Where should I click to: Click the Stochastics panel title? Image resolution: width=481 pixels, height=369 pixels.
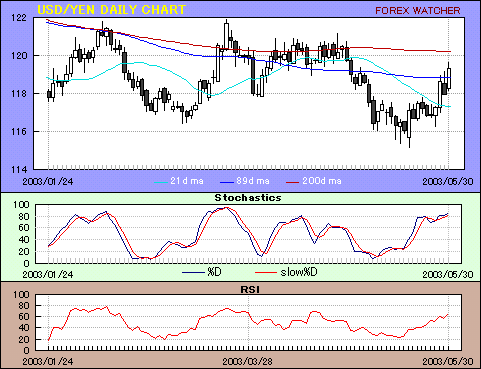[x=248, y=198]
